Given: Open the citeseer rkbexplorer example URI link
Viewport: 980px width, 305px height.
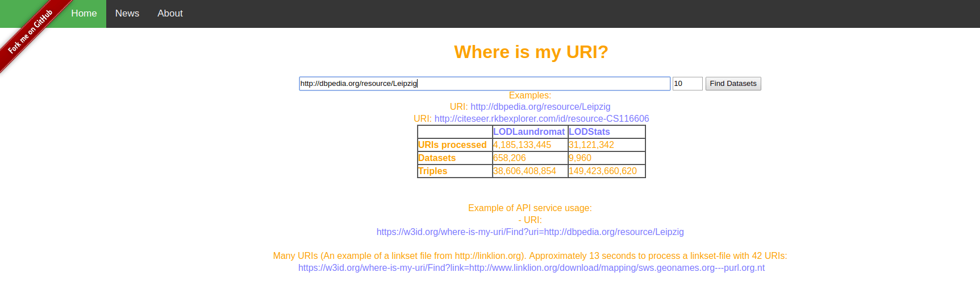Looking at the screenshot, I should (x=541, y=119).
